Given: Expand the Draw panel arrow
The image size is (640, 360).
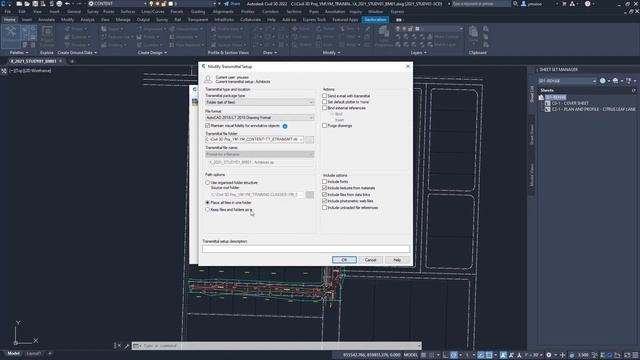Looking at the screenshot, I should point(276,53).
